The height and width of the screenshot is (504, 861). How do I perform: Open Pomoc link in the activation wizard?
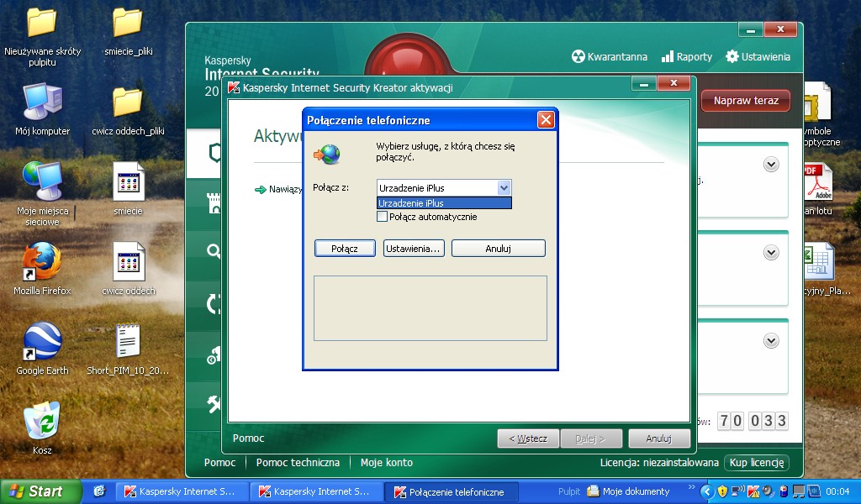click(x=248, y=438)
